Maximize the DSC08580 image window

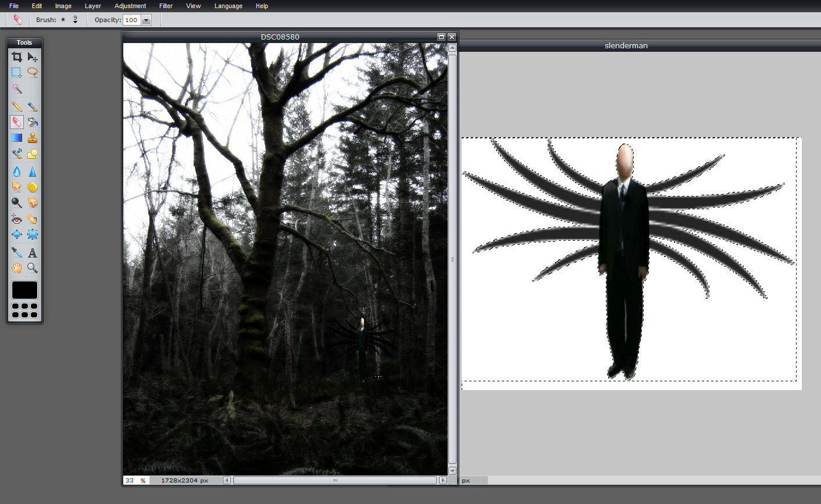[x=441, y=37]
